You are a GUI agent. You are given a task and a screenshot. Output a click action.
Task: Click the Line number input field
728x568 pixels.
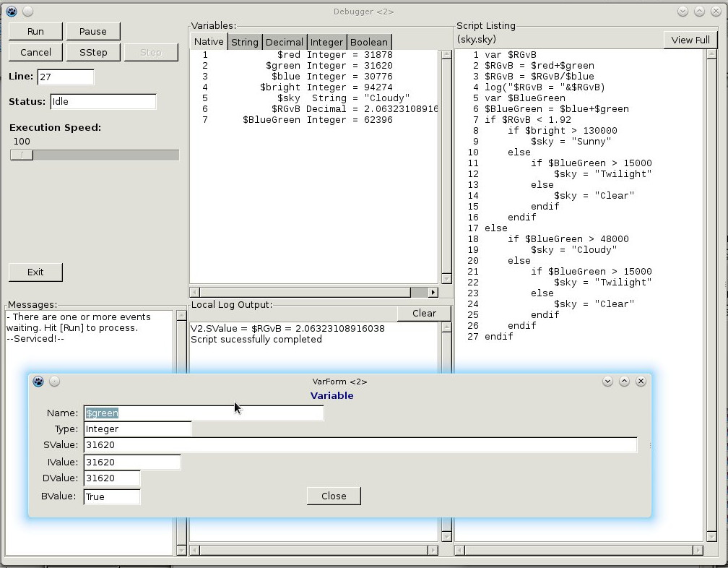click(65, 77)
